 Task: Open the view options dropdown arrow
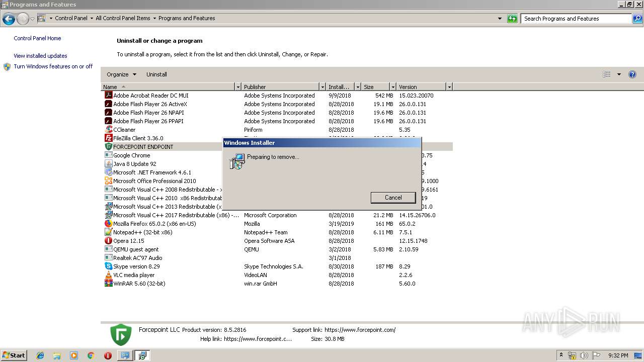coord(619,74)
